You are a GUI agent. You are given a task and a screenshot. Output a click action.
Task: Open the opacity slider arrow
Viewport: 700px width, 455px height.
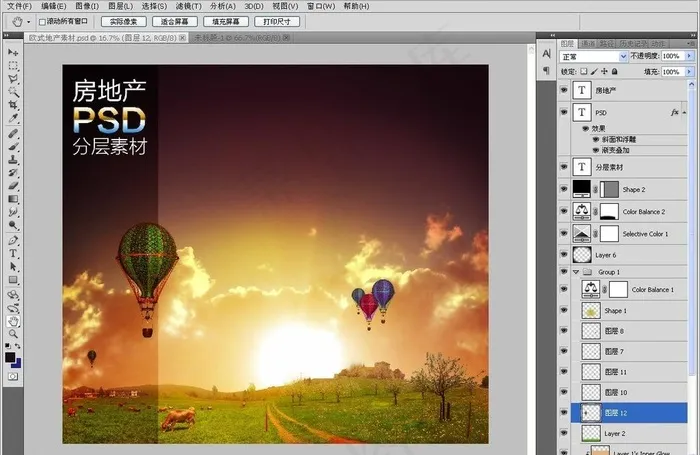(x=689, y=56)
